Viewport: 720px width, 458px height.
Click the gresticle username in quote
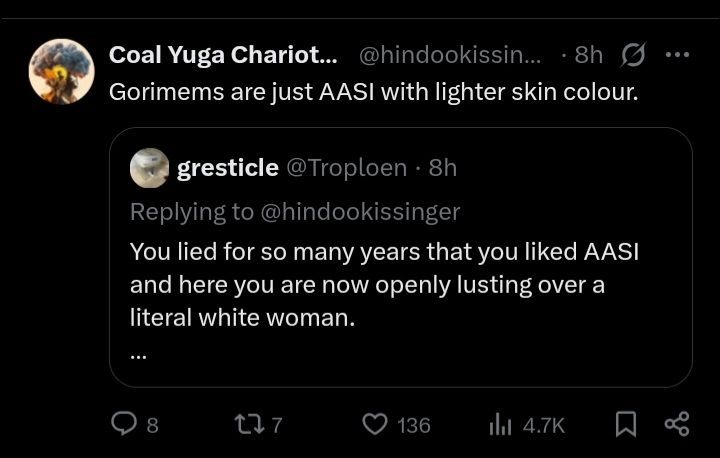(227, 168)
